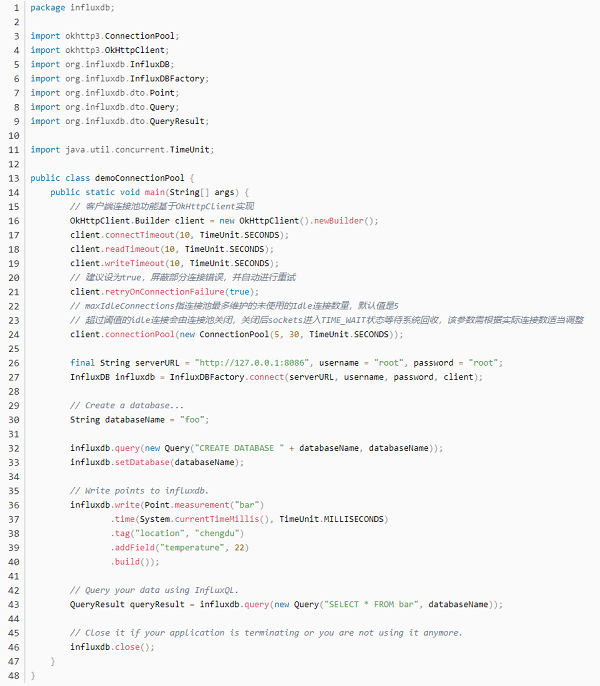
Task: Click the "chengdu" string literal
Action: (217, 533)
